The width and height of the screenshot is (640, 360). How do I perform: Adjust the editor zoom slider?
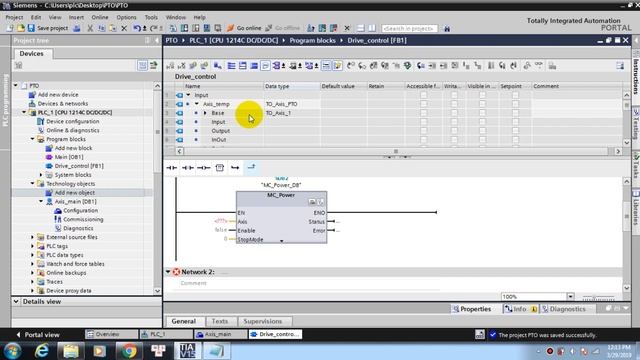[x=598, y=298]
